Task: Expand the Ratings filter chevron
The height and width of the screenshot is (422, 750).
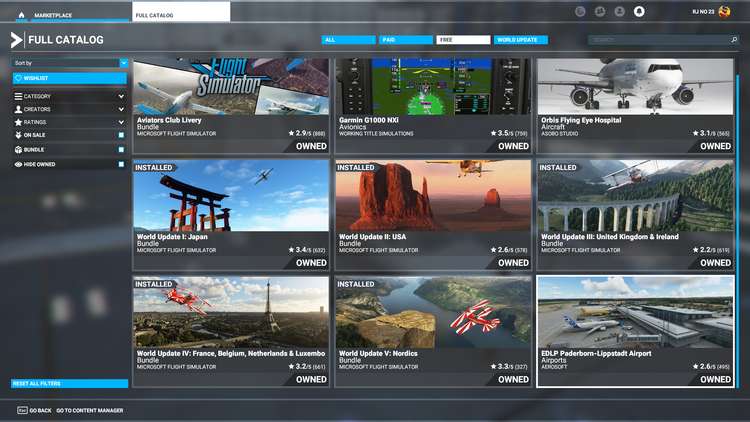Action: [121, 122]
